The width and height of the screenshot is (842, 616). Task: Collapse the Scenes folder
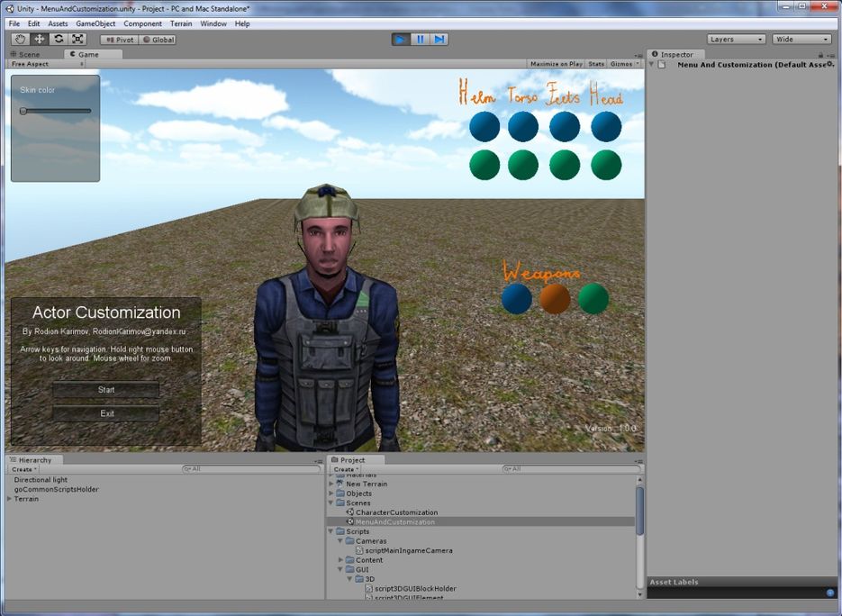pyautogui.click(x=330, y=503)
